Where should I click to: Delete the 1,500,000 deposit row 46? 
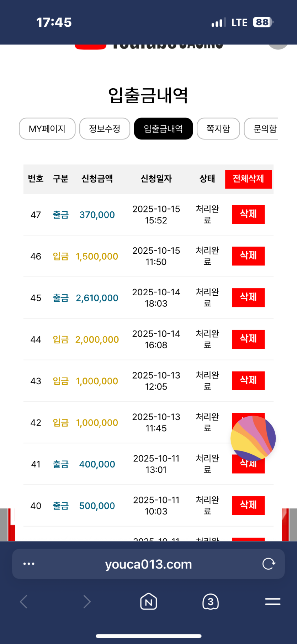(x=248, y=256)
